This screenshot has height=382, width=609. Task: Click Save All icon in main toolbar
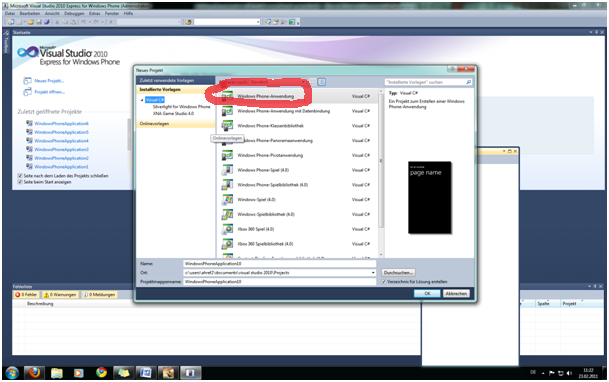coord(47,22)
